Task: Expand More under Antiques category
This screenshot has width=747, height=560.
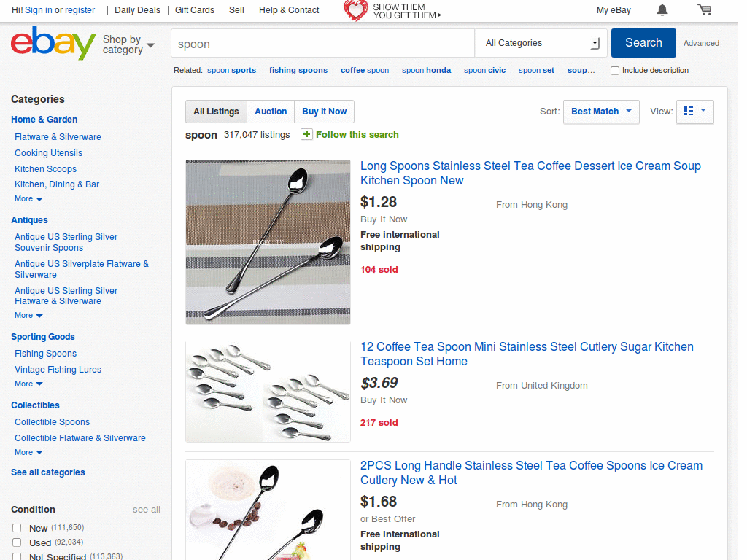Action: [x=28, y=315]
